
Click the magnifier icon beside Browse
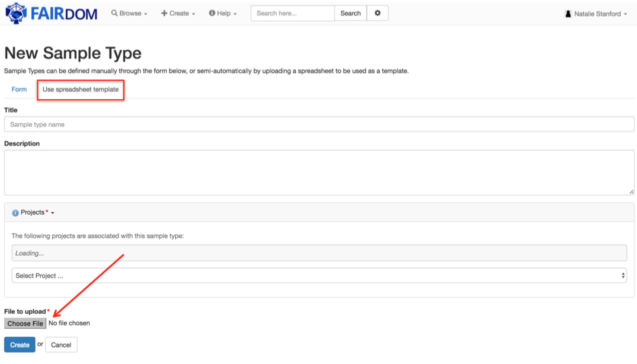[114, 13]
